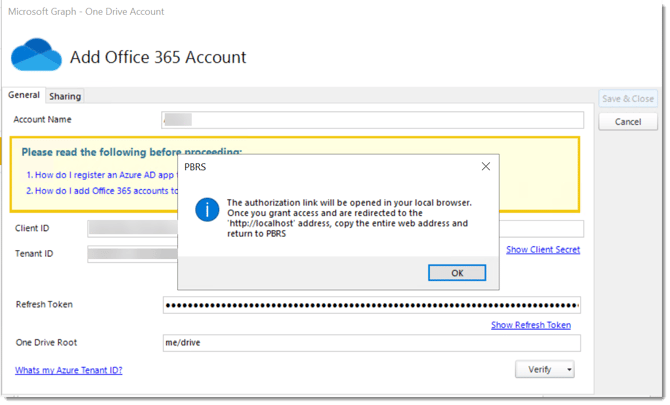Cancel adding the Office 365 account
This screenshot has height=405, width=670.
(x=628, y=122)
